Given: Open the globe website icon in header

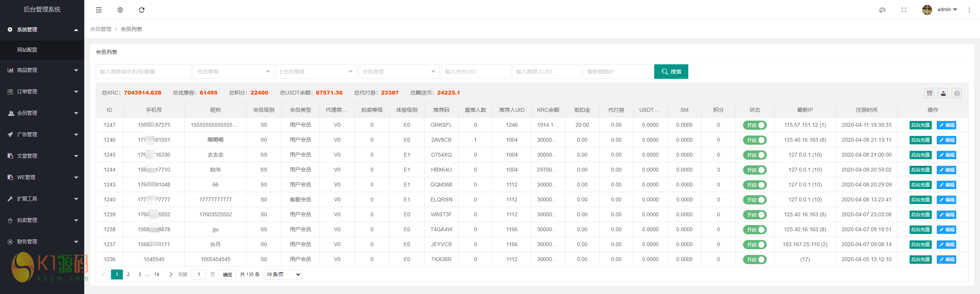Looking at the screenshot, I should click(x=120, y=10).
